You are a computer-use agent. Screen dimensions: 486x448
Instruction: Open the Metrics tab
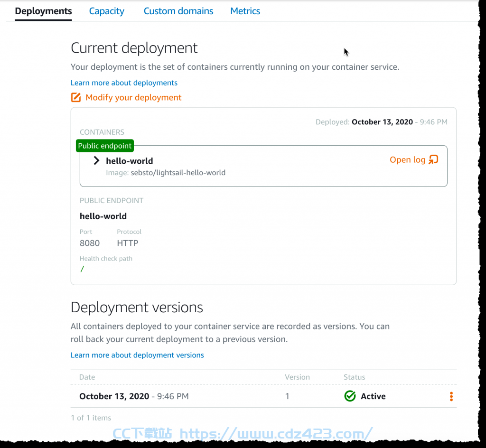245,11
